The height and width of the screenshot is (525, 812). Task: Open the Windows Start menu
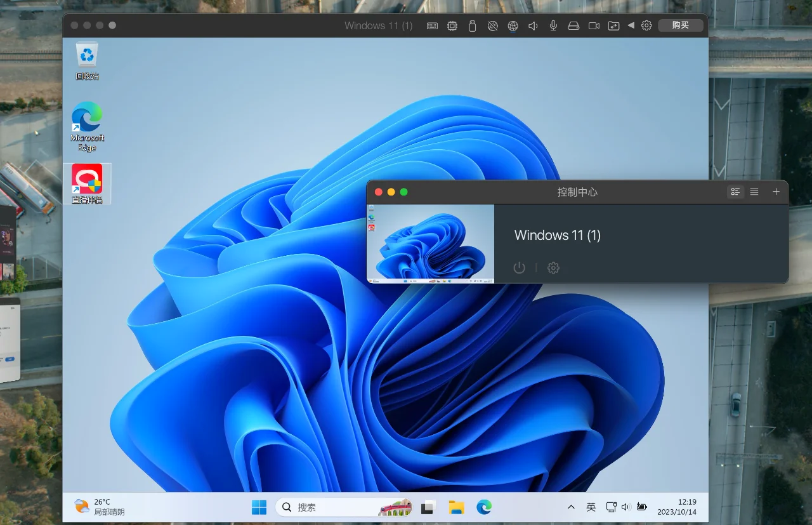tap(259, 507)
